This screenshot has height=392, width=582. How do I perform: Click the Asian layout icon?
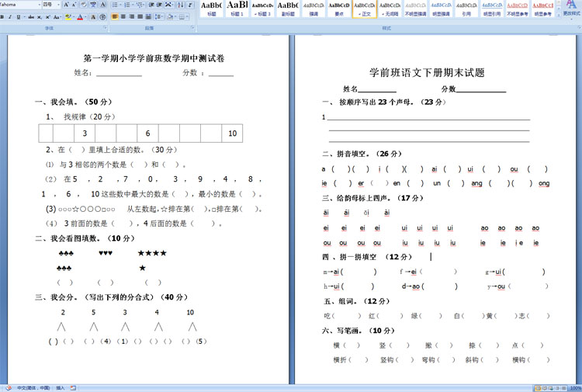coord(168,5)
